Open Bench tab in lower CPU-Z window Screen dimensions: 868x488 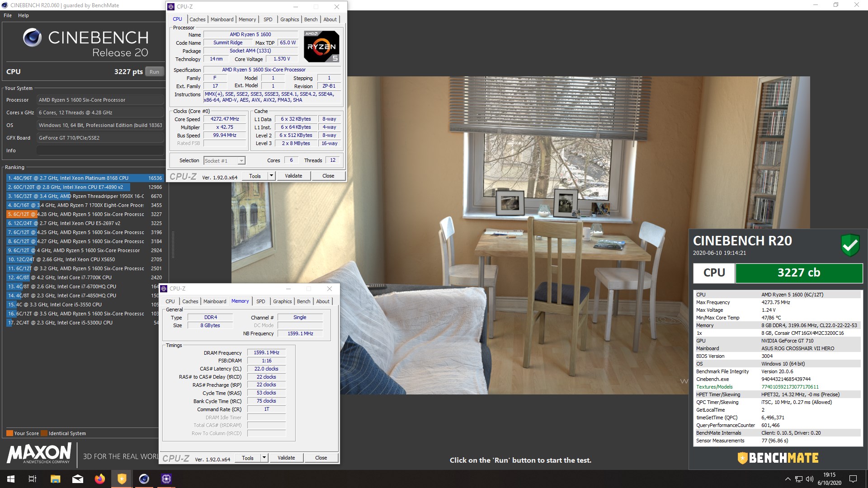(303, 301)
